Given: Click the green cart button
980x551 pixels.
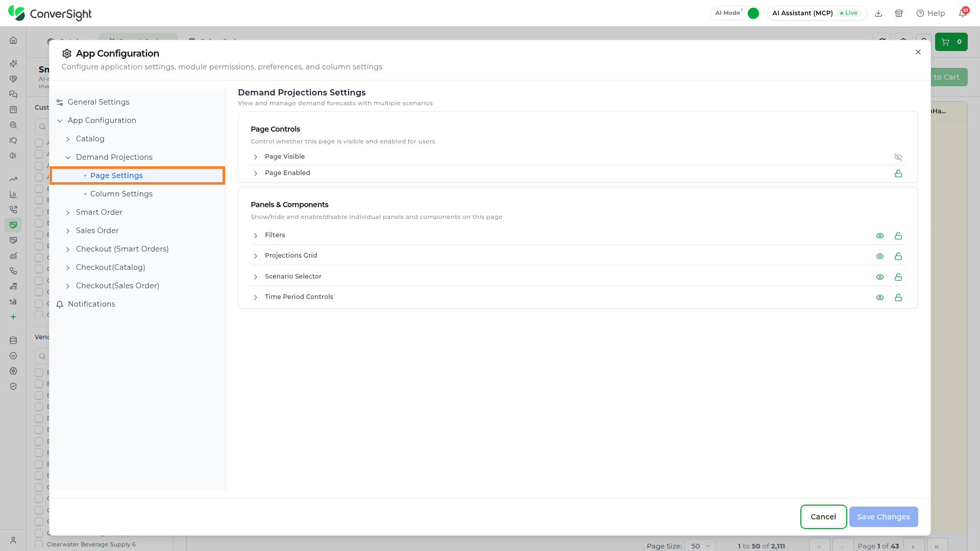Looking at the screenshot, I should point(951,42).
